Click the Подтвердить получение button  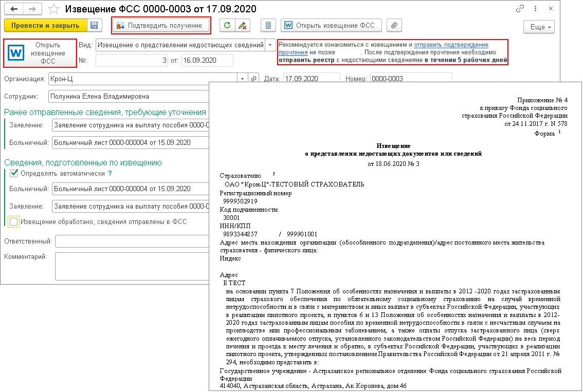click(x=161, y=25)
